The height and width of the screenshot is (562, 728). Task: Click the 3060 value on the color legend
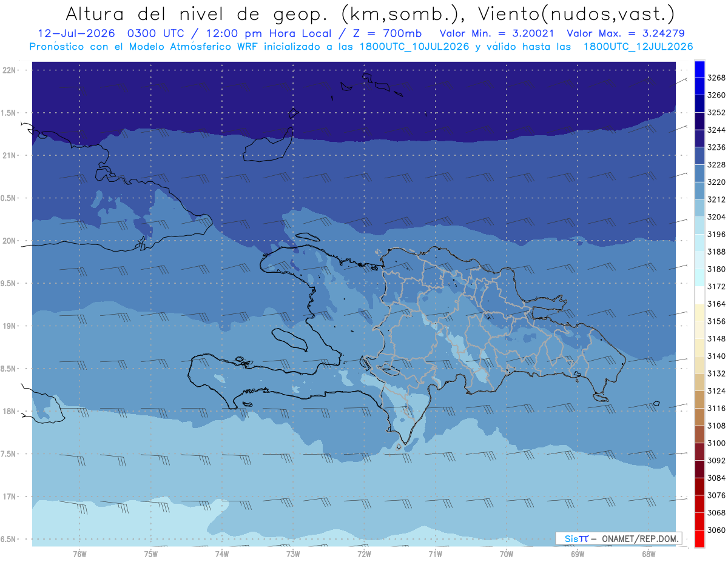point(716,530)
